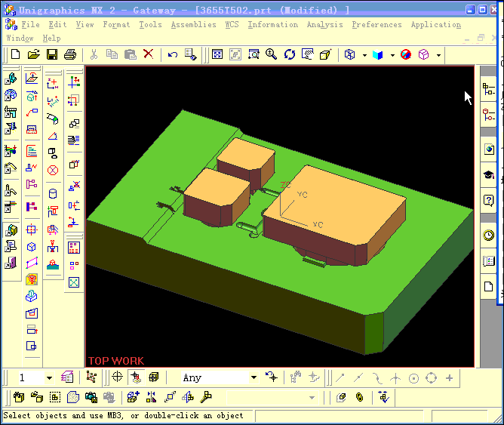Image resolution: width=504 pixels, height=425 pixels.
Task: Open a part with the Open folder icon
Action: coord(33,54)
